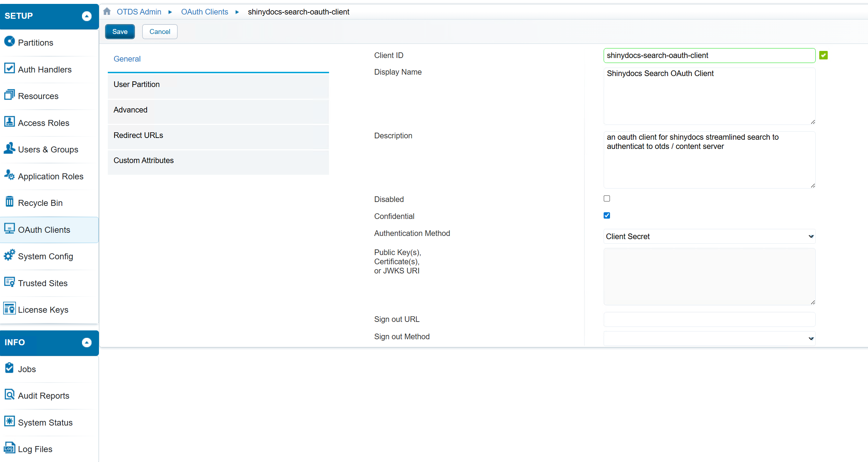Open the Authentication Method dropdown

tap(709, 236)
